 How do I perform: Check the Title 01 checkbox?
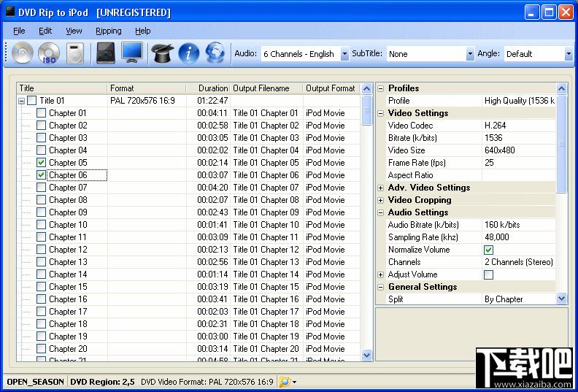[x=32, y=100]
